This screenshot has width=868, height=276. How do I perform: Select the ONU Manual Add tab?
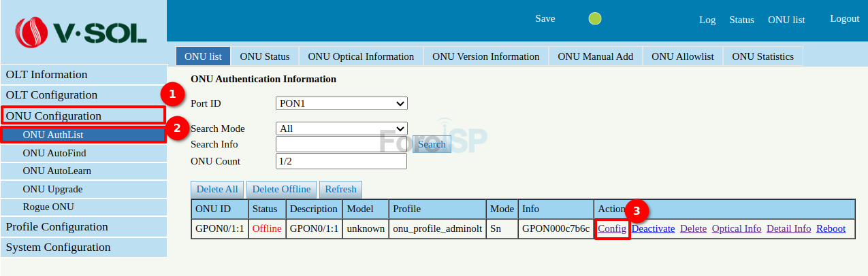point(595,56)
